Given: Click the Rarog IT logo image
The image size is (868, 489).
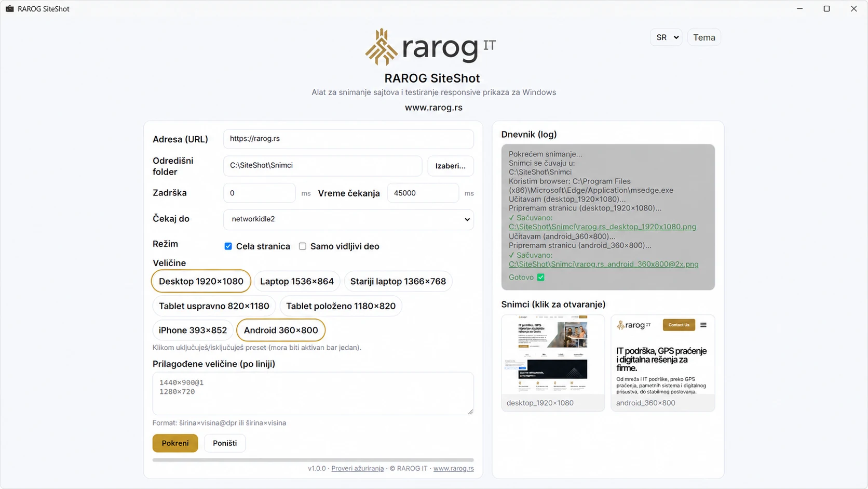Looking at the screenshot, I should pos(430,47).
